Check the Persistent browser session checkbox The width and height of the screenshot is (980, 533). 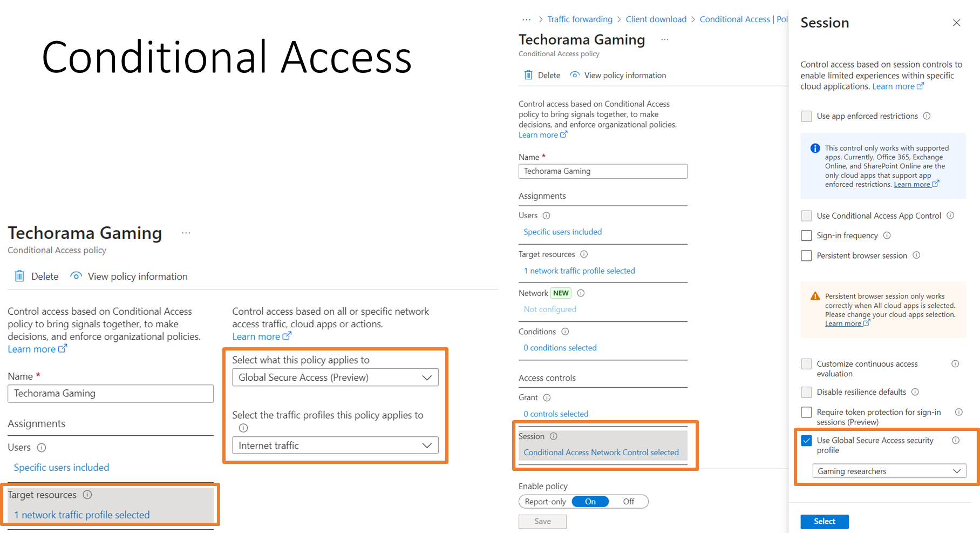806,255
